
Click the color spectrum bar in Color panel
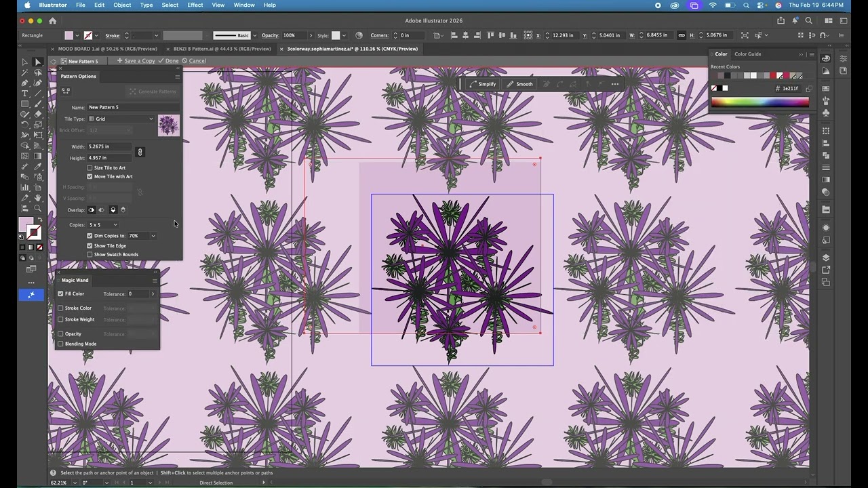click(759, 102)
